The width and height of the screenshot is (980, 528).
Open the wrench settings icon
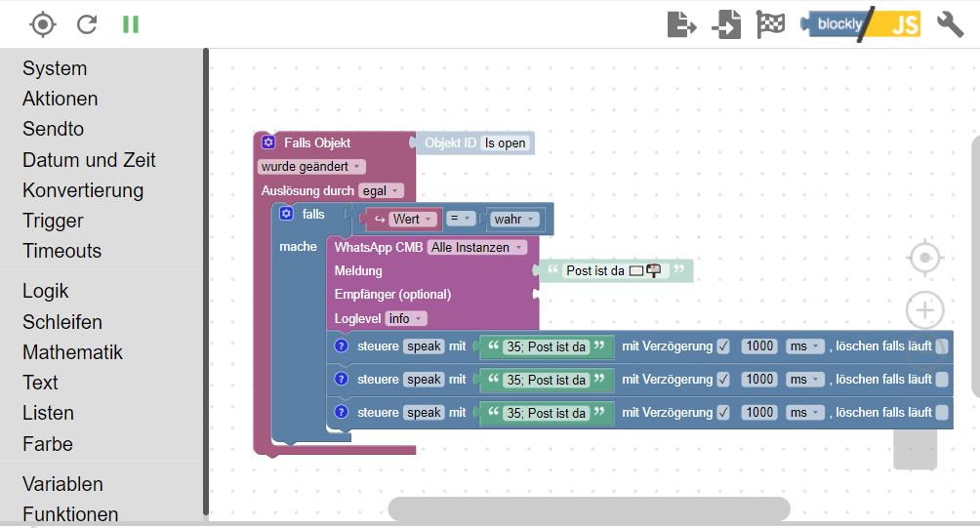point(950,24)
